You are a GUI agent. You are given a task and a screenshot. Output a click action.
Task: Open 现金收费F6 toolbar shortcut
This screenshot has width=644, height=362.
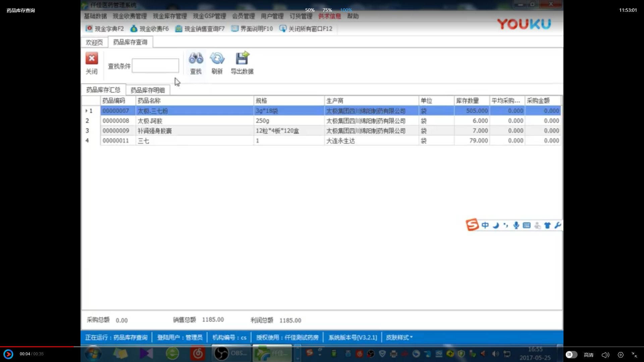coord(150,29)
